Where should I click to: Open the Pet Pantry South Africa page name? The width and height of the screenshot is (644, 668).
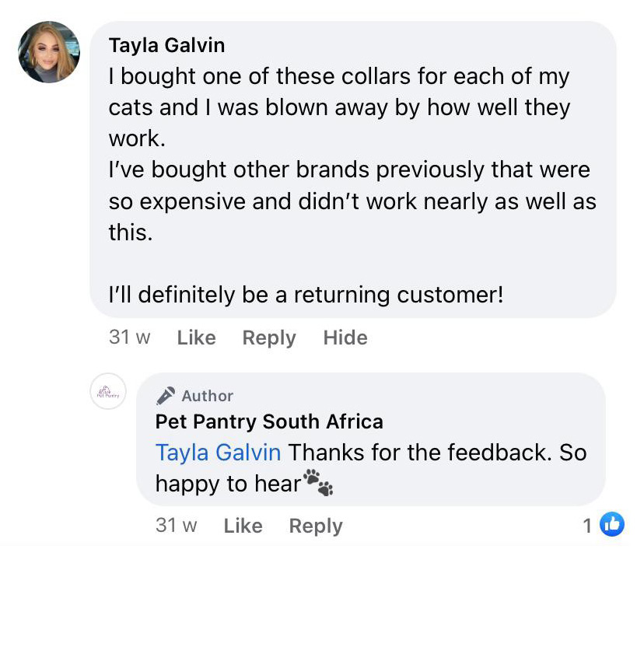point(269,421)
